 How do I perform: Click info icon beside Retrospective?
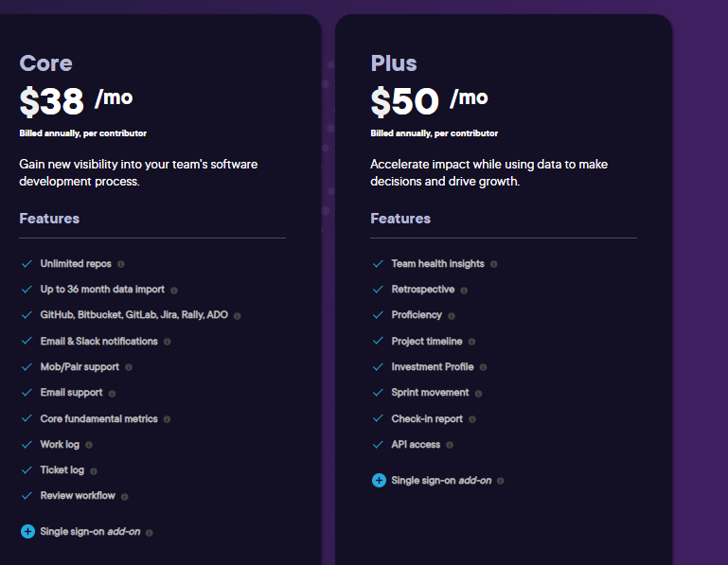point(464,291)
